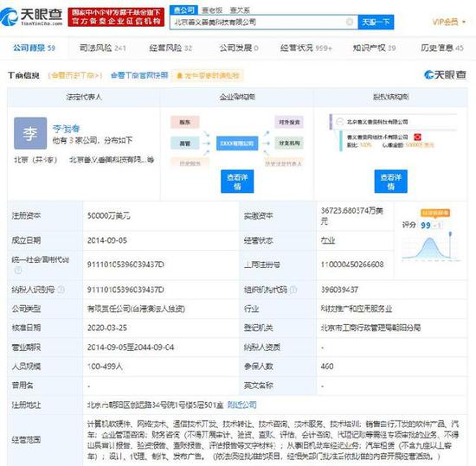Click the Beijing company entry under legal representative

(112, 159)
